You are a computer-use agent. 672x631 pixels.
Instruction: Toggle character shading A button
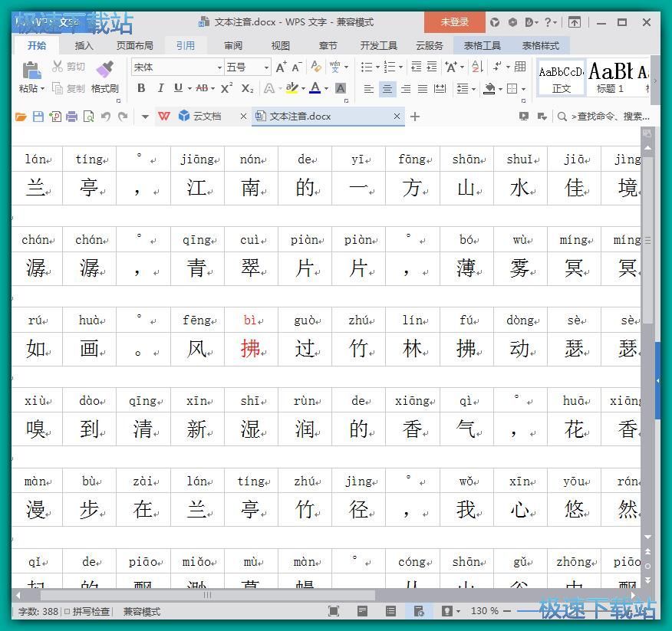(x=341, y=88)
